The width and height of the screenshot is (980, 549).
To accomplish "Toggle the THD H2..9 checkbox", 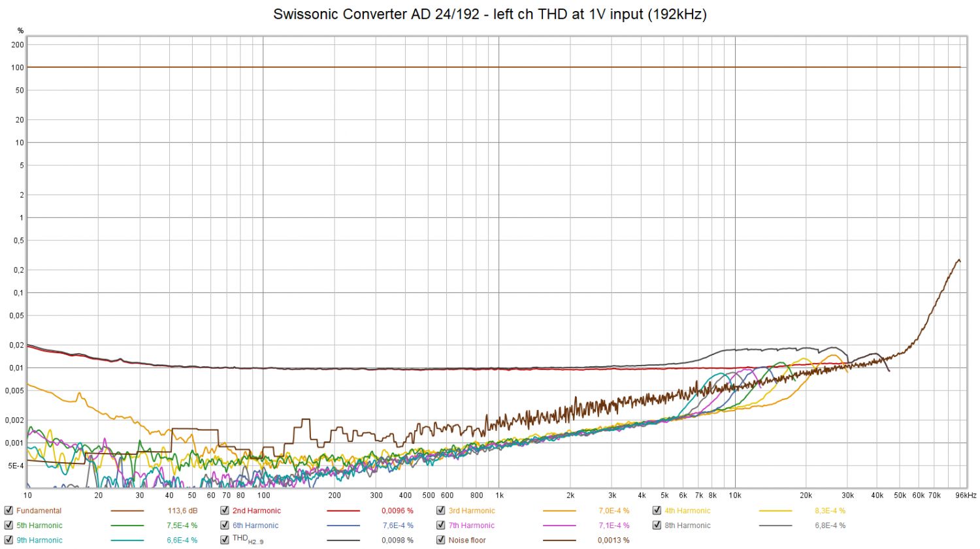I will tap(225, 540).
